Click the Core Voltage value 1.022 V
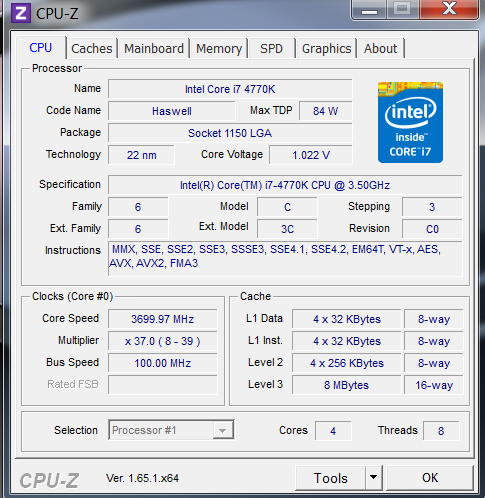485x498 pixels. pyautogui.click(x=311, y=155)
